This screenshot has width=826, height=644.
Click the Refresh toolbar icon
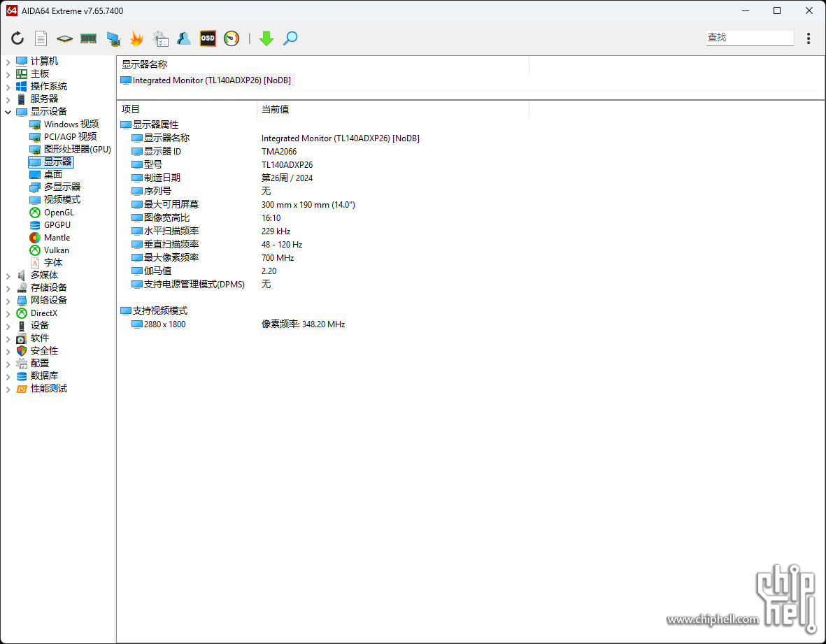pos(17,38)
